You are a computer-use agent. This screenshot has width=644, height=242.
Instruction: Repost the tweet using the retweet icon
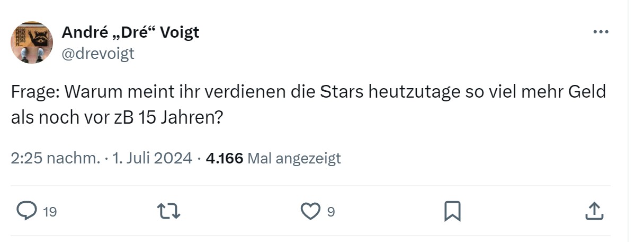[169, 212]
